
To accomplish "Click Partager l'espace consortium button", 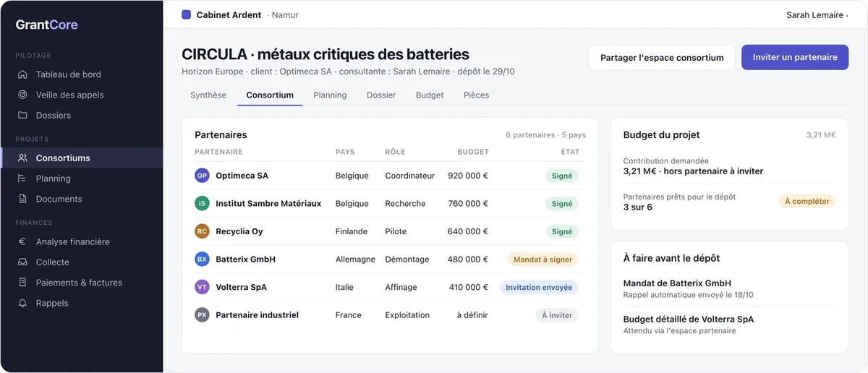I will point(662,57).
